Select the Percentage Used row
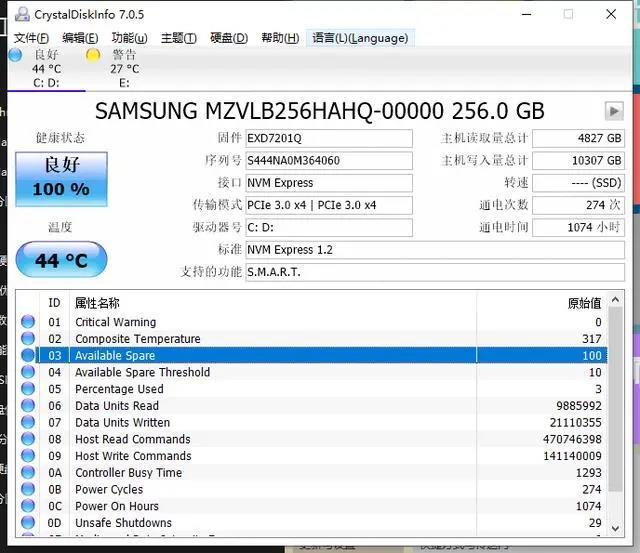 click(312, 389)
